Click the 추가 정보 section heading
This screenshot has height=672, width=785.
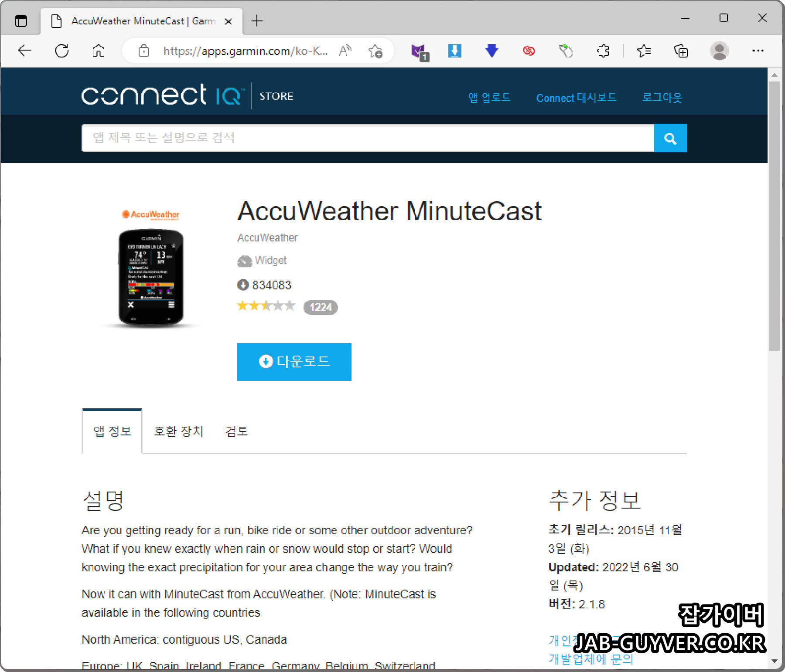pyautogui.click(x=594, y=500)
